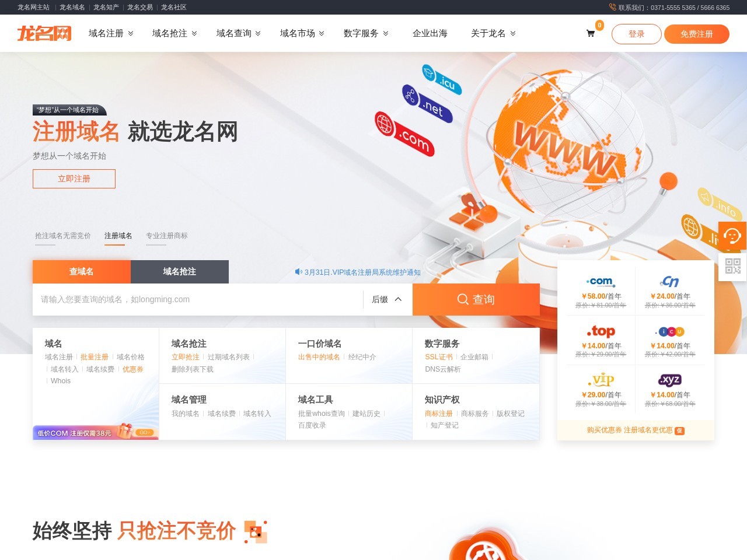Open the 数字服务 navigation dropdown
The image size is (747, 560).
click(x=366, y=33)
